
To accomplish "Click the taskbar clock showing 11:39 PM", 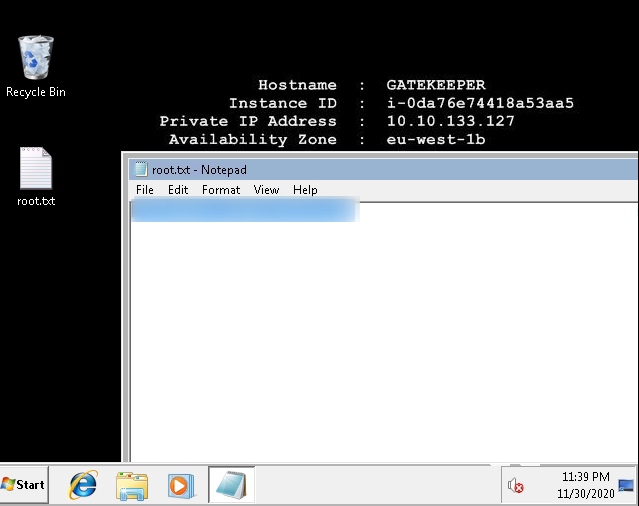I will [585, 485].
